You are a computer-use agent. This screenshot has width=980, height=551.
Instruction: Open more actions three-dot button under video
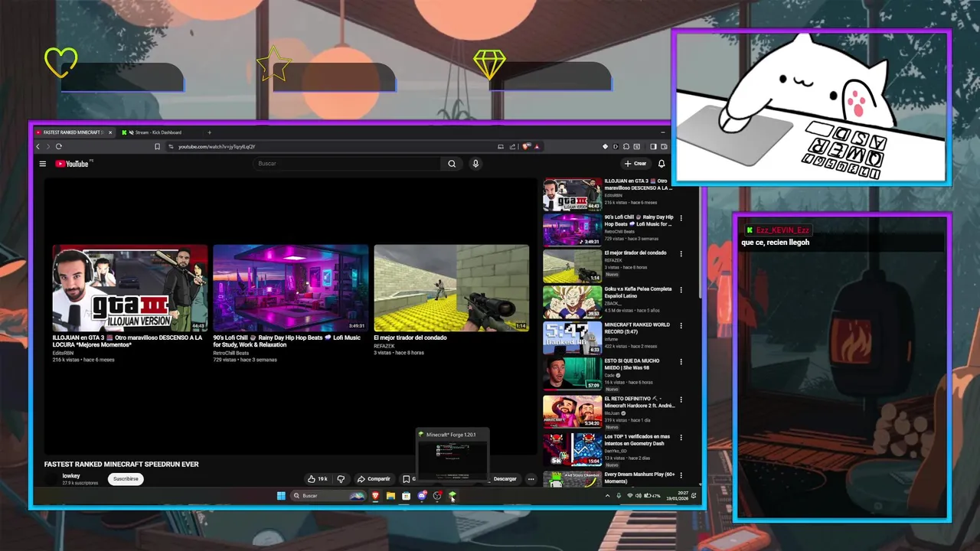pos(531,479)
